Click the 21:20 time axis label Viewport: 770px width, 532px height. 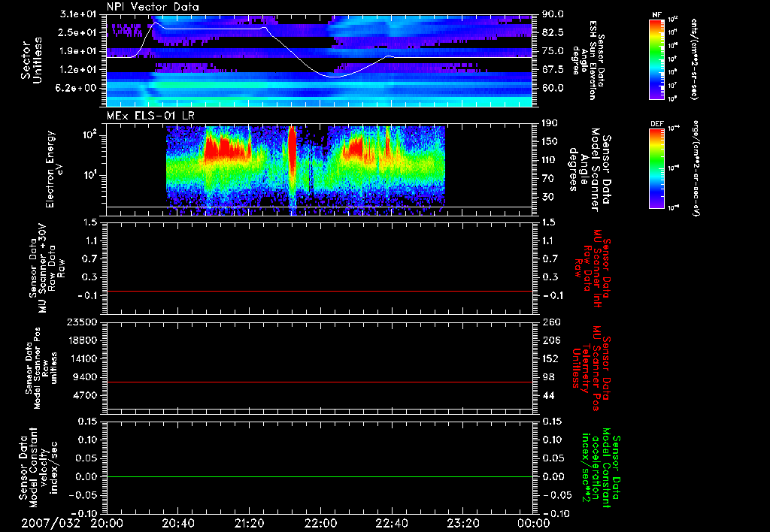(249, 522)
